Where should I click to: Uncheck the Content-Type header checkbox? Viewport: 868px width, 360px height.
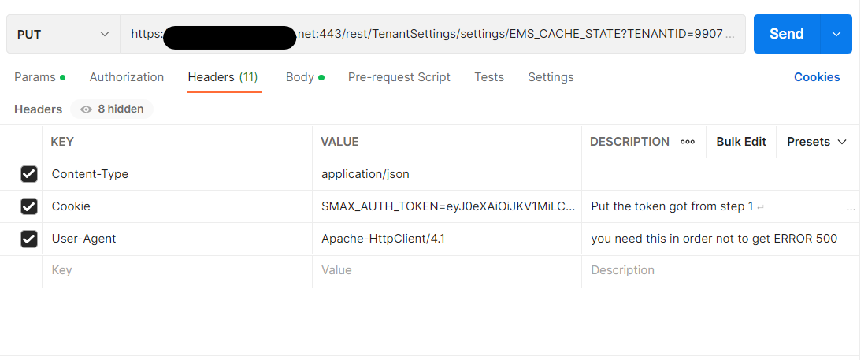(29, 174)
